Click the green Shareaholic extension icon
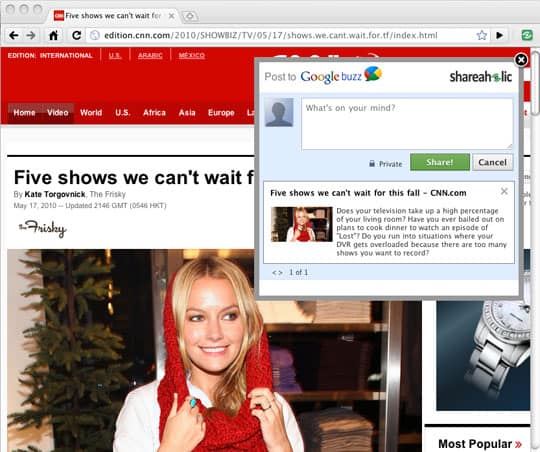The image size is (540, 452). 527,35
